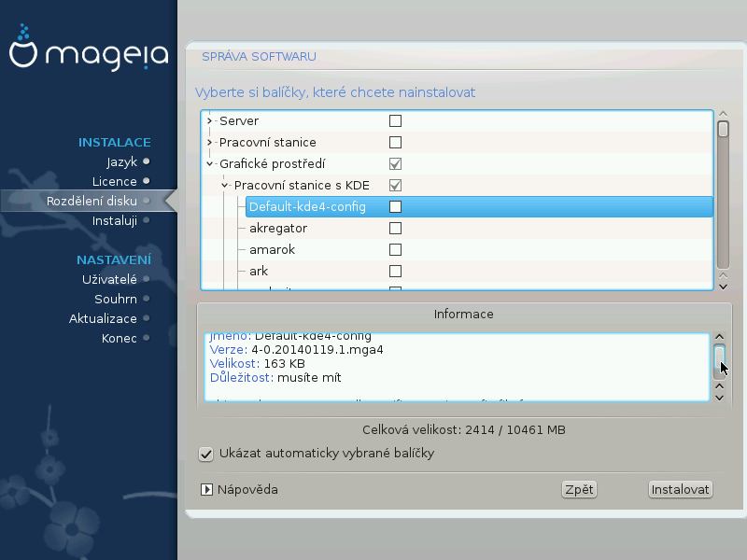Screen dimensions: 747x560
Task: Collapse the Grafické prostředí tree node
Action: tap(210, 164)
